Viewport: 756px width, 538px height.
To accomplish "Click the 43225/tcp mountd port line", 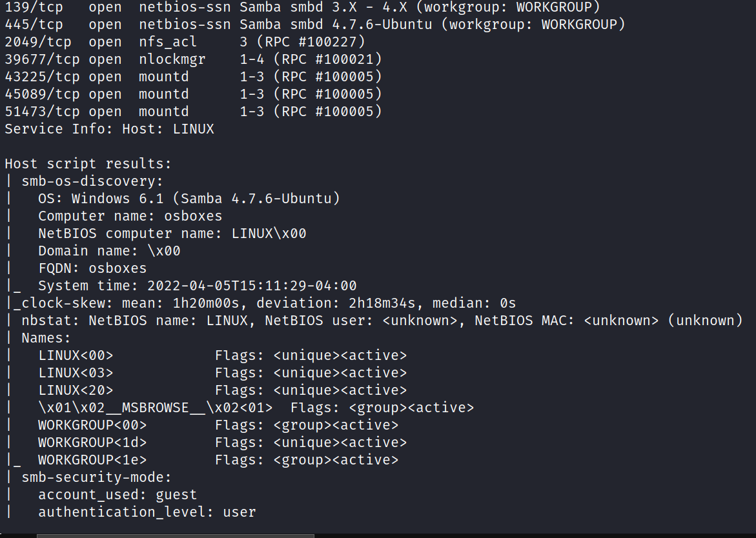I will click(193, 77).
